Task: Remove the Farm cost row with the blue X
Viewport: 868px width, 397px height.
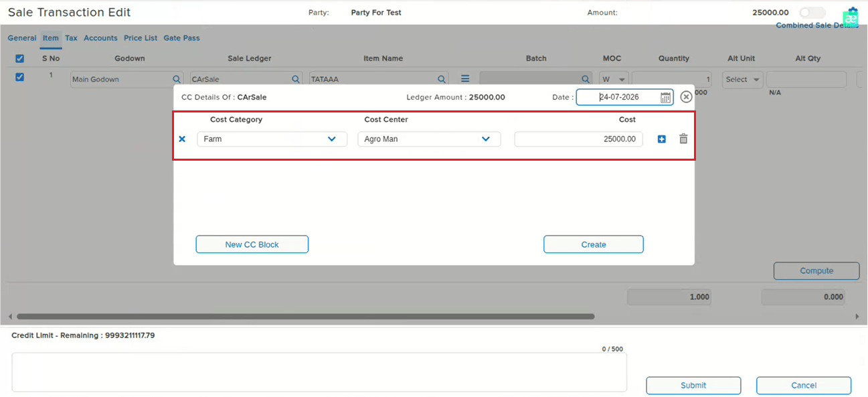Action: (x=182, y=139)
